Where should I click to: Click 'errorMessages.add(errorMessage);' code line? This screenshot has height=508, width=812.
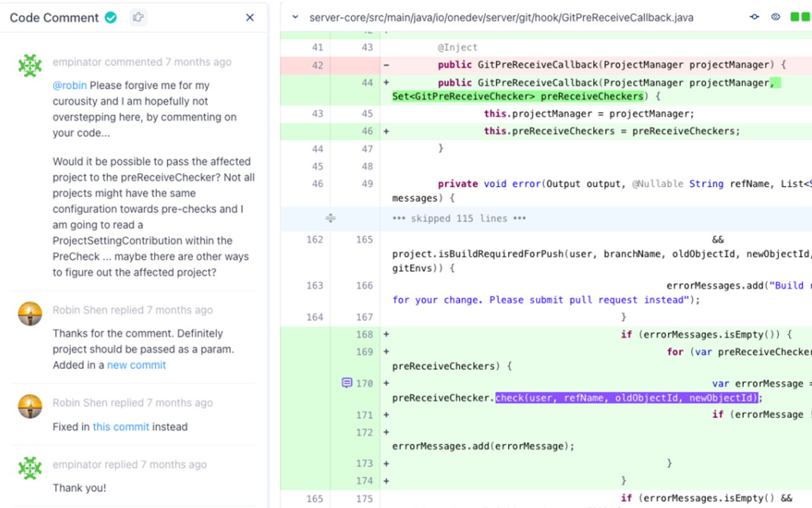tap(483, 446)
